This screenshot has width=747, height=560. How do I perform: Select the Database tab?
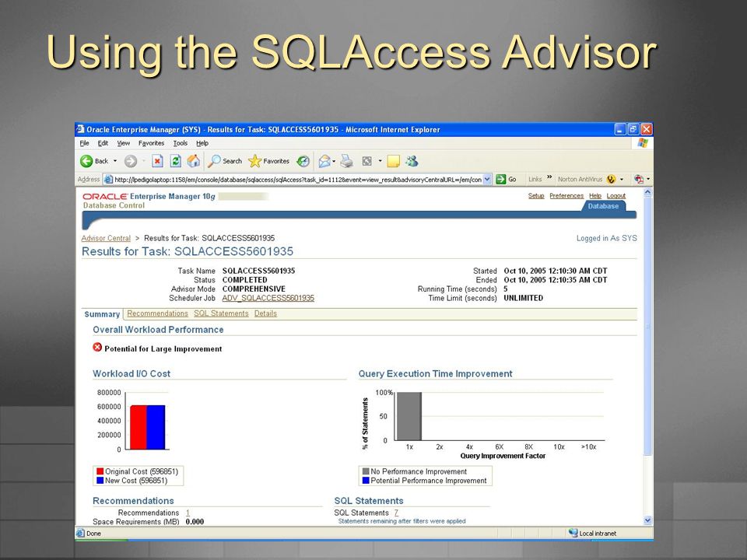602,206
